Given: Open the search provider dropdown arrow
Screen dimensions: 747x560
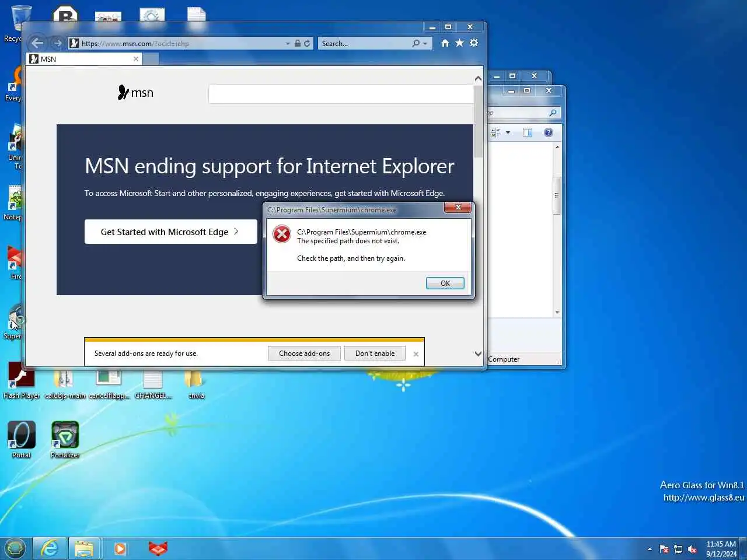Looking at the screenshot, I should [x=425, y=44].
